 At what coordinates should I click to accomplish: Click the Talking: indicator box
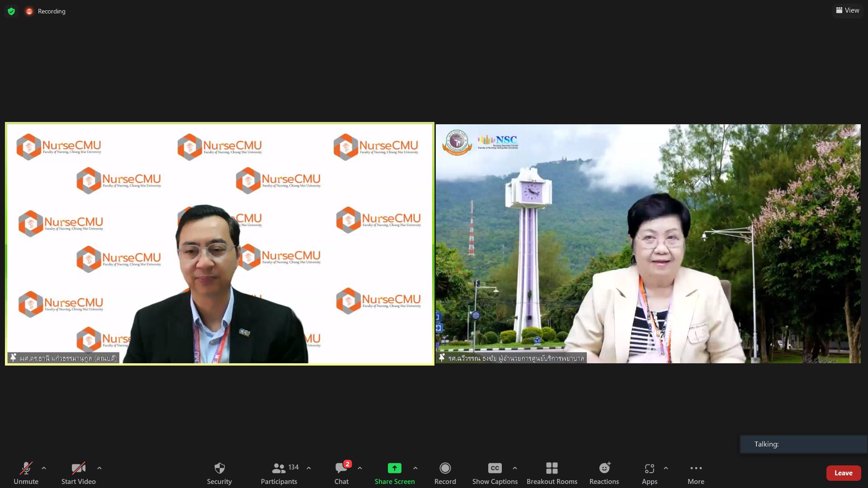point(803,444)
